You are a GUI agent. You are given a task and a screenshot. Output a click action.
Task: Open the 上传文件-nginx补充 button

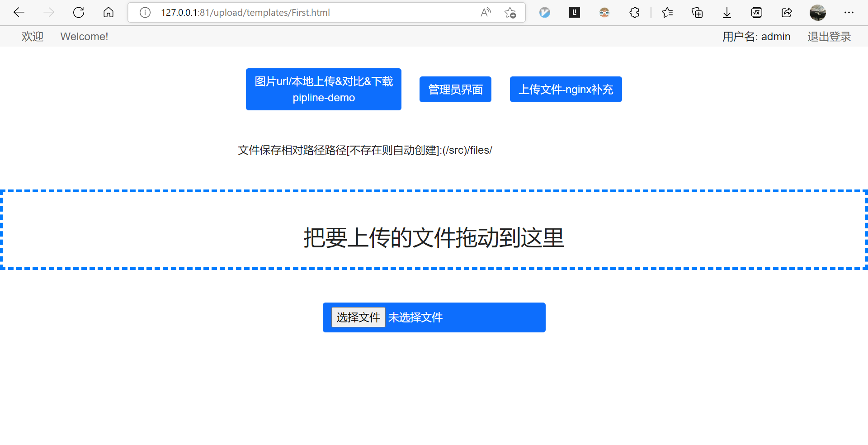[566, 89]
